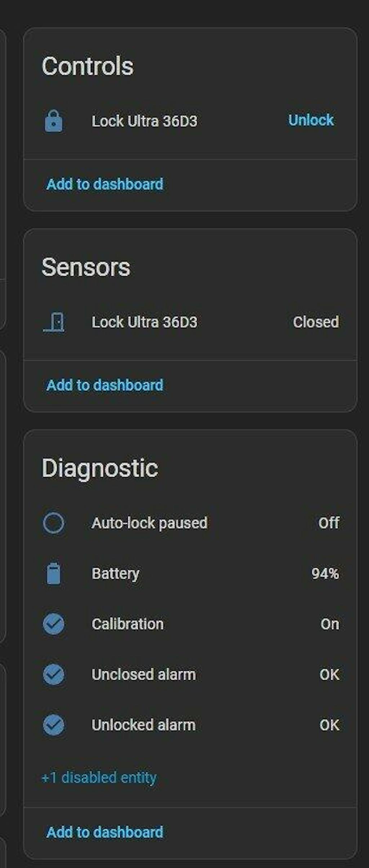
Task: Add Controls card to dashboard
Action: click(105, 184)
